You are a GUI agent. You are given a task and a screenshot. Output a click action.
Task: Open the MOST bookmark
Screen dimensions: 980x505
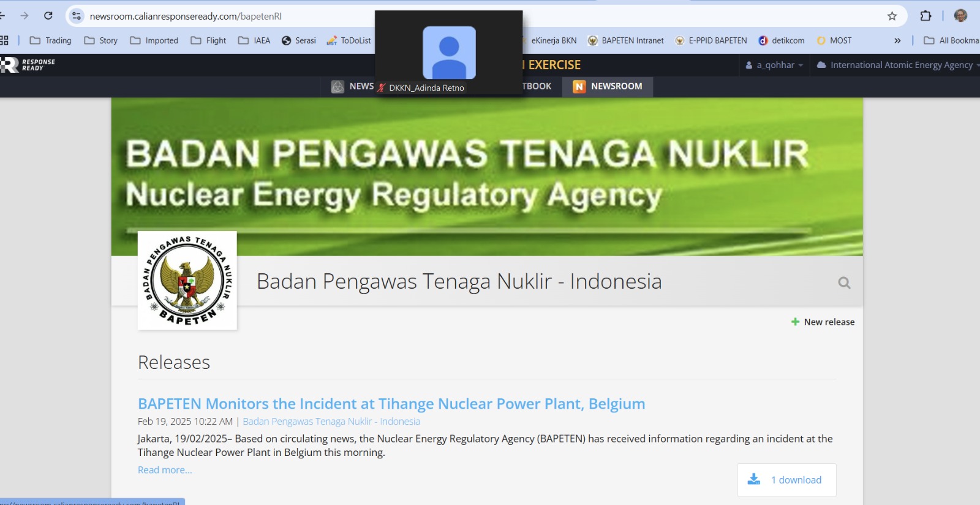[x=834, y=40]
